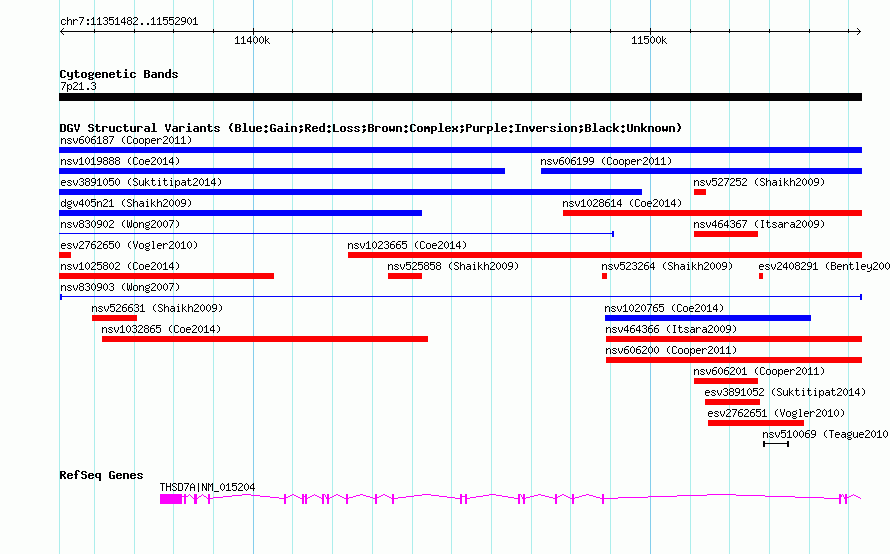Click the nsv830902 (Wong2007) text label
Image resolution: width=890 pixels, height=554 pixels.
120,224
